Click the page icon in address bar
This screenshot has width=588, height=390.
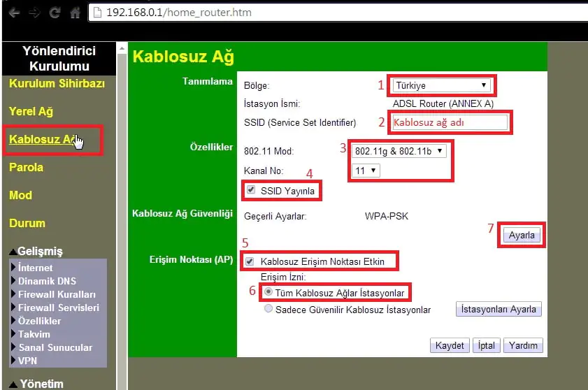97,13
